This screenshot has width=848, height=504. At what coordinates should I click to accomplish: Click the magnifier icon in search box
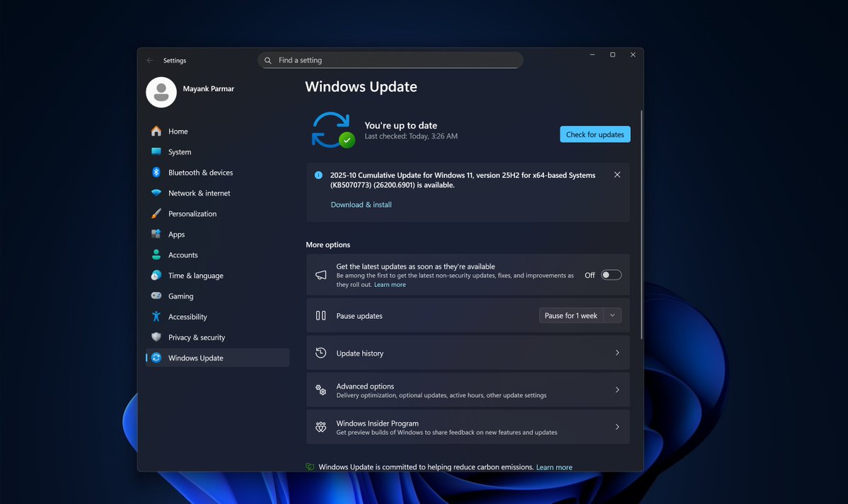[268, 60]
